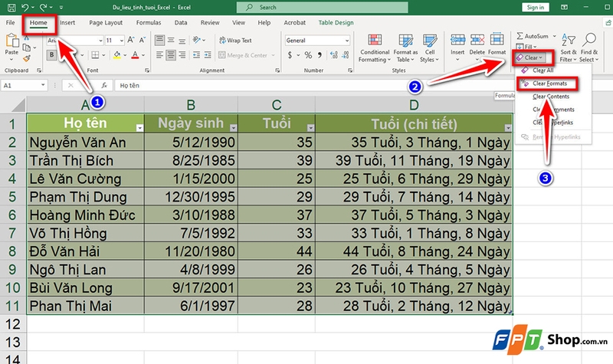
Task: Switch to the Page Layout tab
Action: click(x=106, y=23)
